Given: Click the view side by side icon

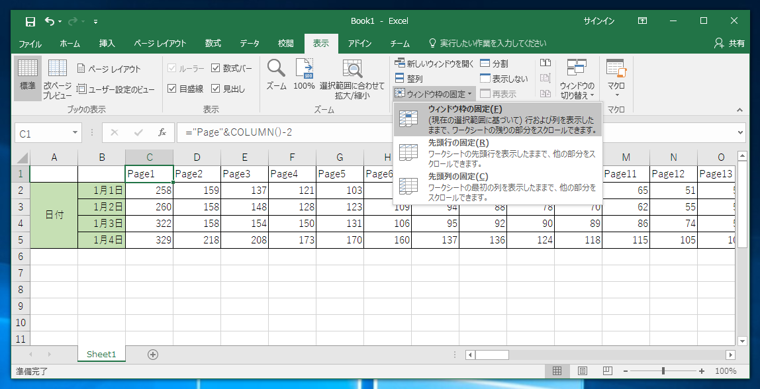Looking at the screenshot, I should click(x=545, y=63).
